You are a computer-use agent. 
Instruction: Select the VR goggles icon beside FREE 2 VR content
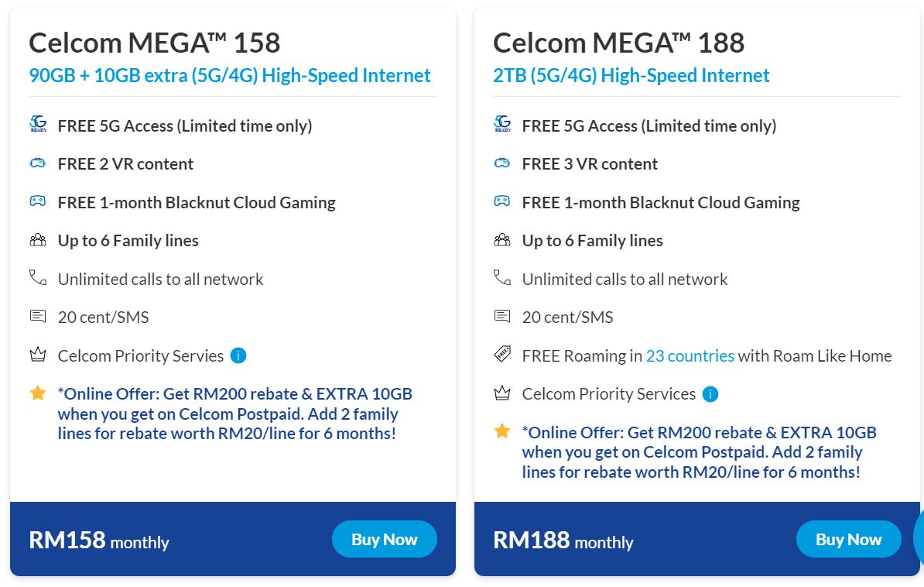(38, 163)
